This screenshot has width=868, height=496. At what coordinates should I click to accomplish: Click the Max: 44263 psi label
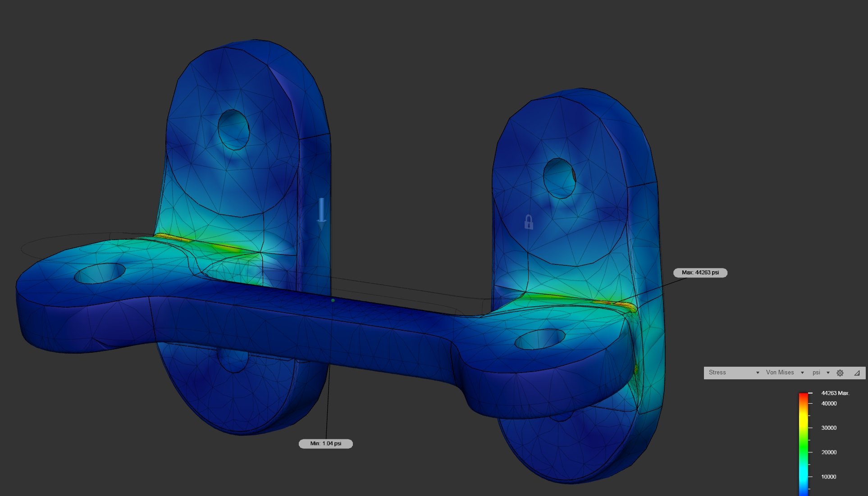pos(700,273)
